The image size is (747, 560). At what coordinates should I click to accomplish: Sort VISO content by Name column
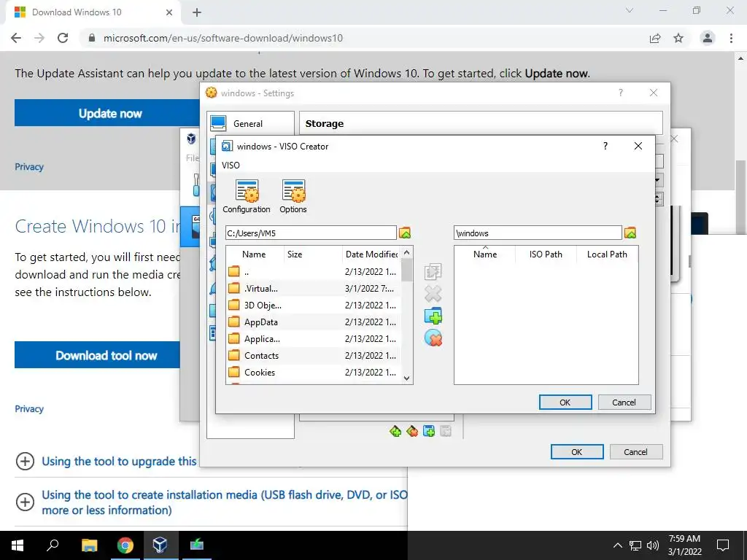click(485, 254)
